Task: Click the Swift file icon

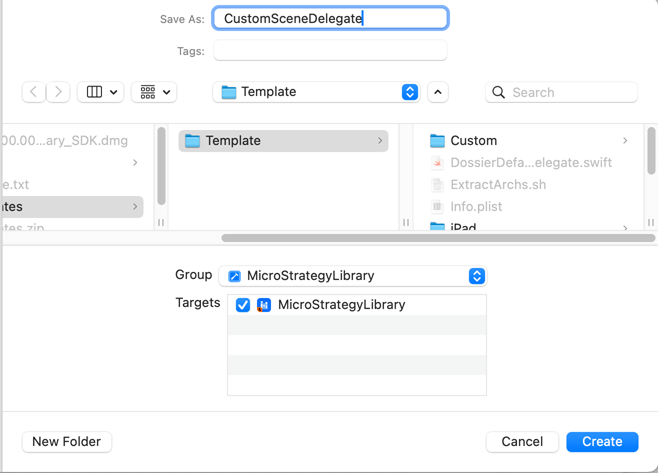Action: pyautogui.click(x=437, y=162)
